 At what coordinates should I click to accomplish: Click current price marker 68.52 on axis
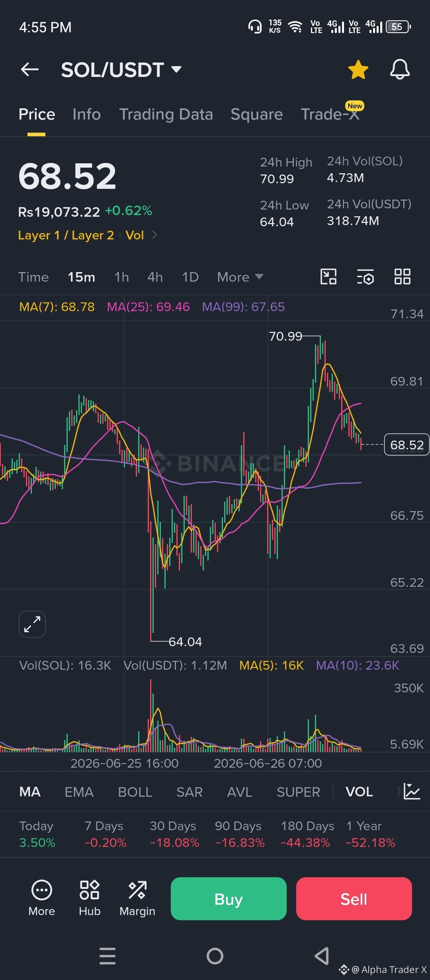tap(407, 445)
